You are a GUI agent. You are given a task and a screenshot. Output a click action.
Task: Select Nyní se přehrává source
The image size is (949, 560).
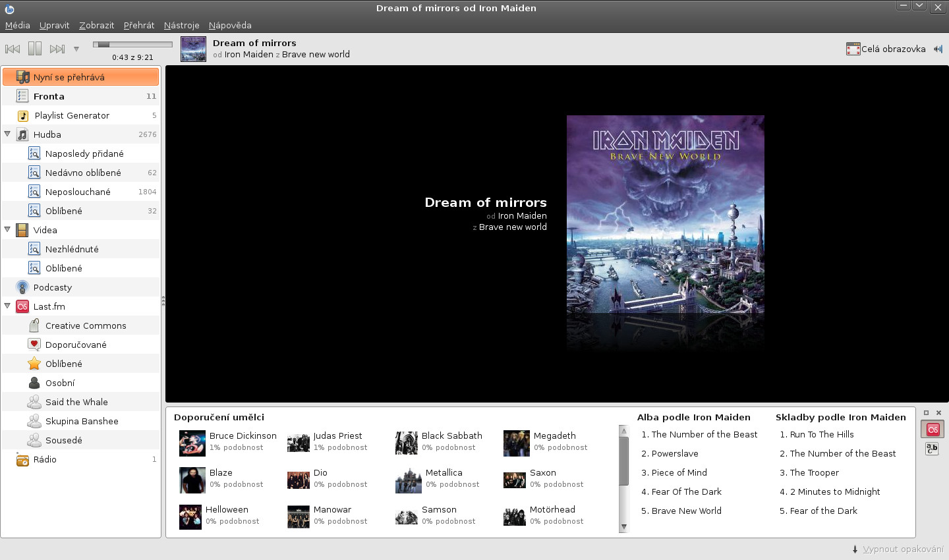click(80, 77)
